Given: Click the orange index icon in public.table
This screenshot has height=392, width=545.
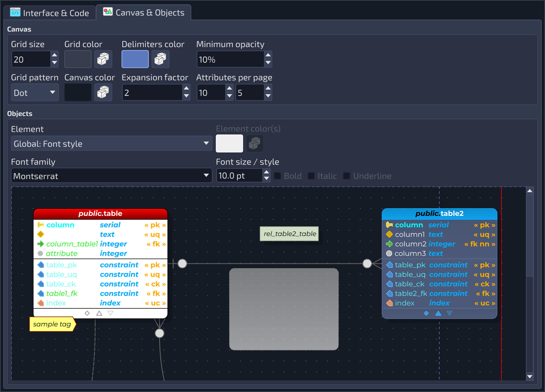Looking at the screenshot, I should pos(41,303).
